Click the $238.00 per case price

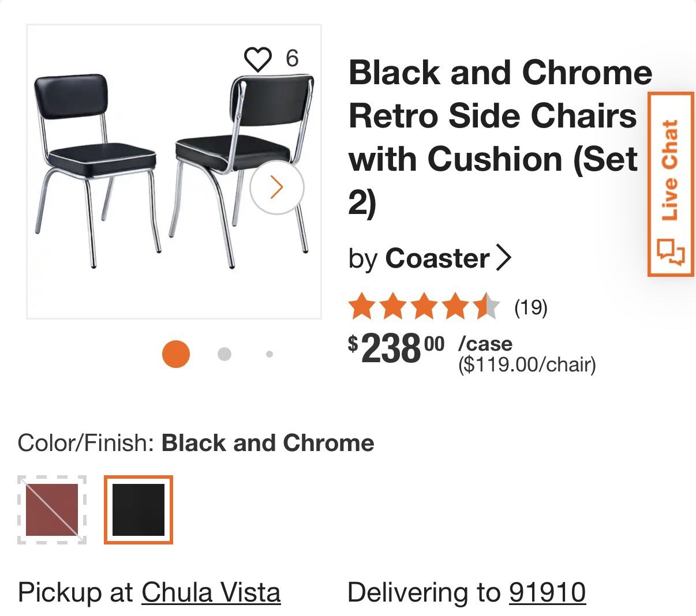(x=396, y=350)
